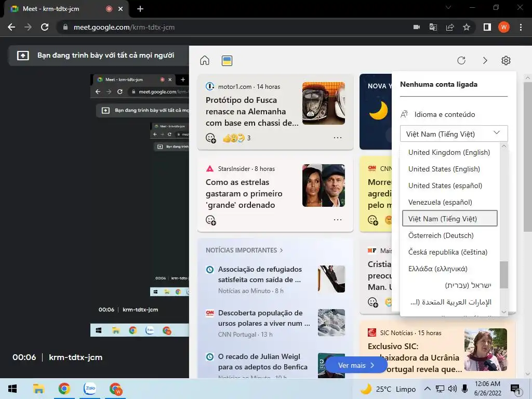Open Descoberta população de ursos polares

click(x=264, y=318)
